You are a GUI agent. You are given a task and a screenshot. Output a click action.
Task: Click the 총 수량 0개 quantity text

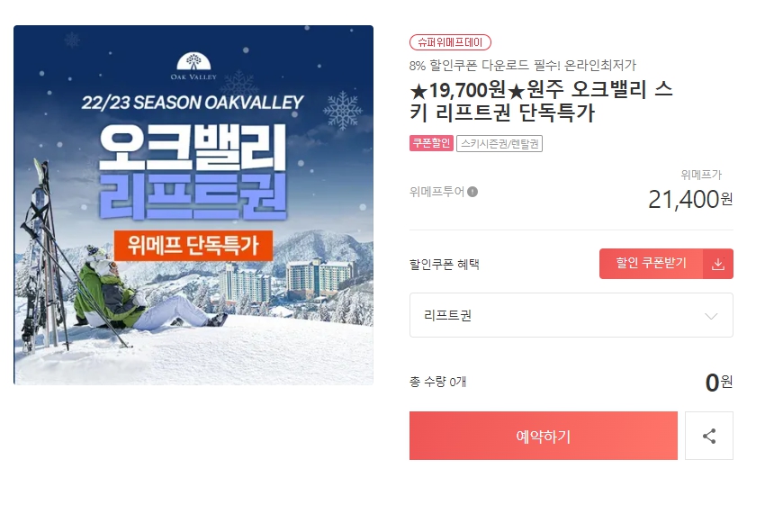(x=437, y=382)
